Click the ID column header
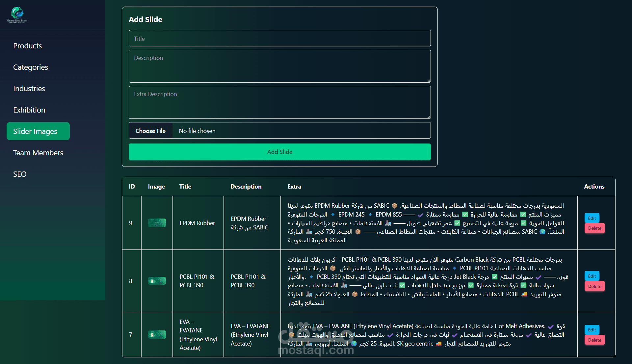 tap(132, 187)
